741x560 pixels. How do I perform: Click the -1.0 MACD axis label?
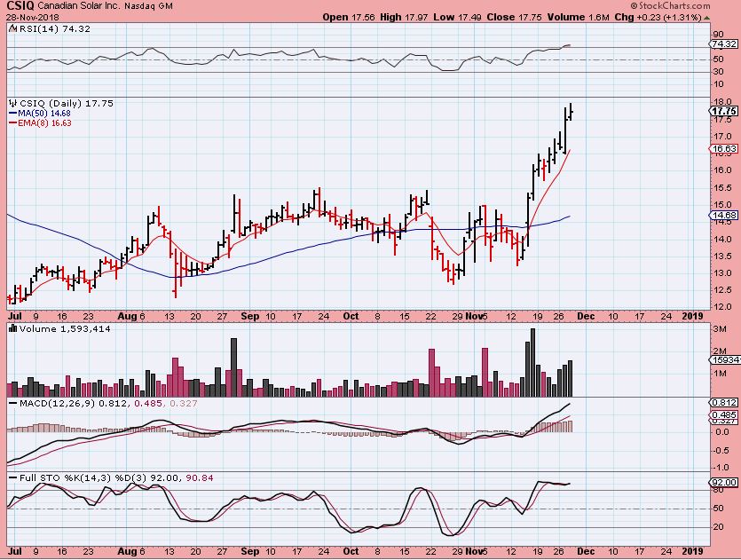click(721, 468)
